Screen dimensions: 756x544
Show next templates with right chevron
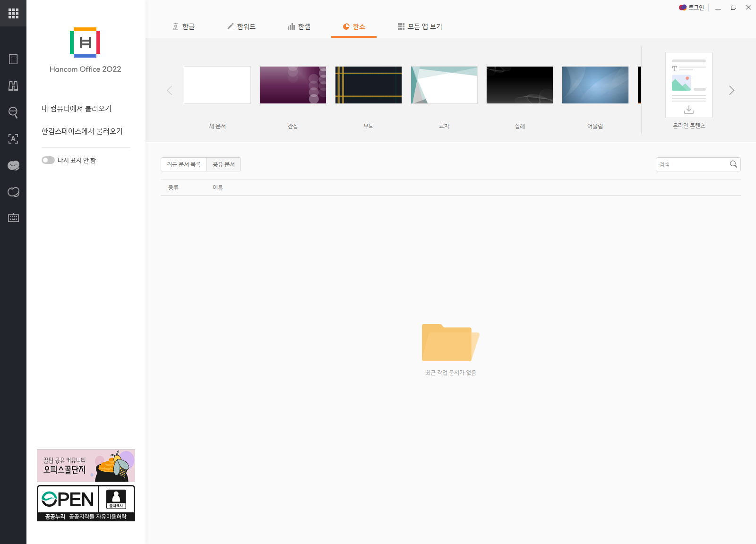731,90
